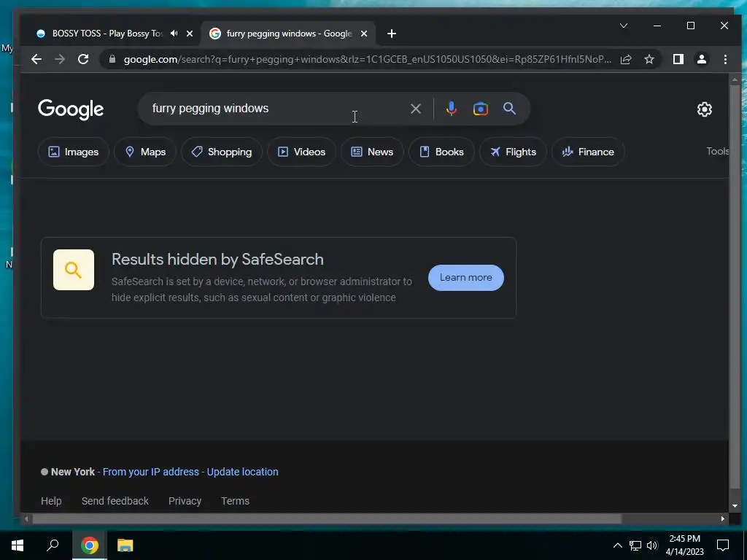Viewport: 747px width, 560px height.
Task: Filter results by Flights
Action: [x=513, y=152]
